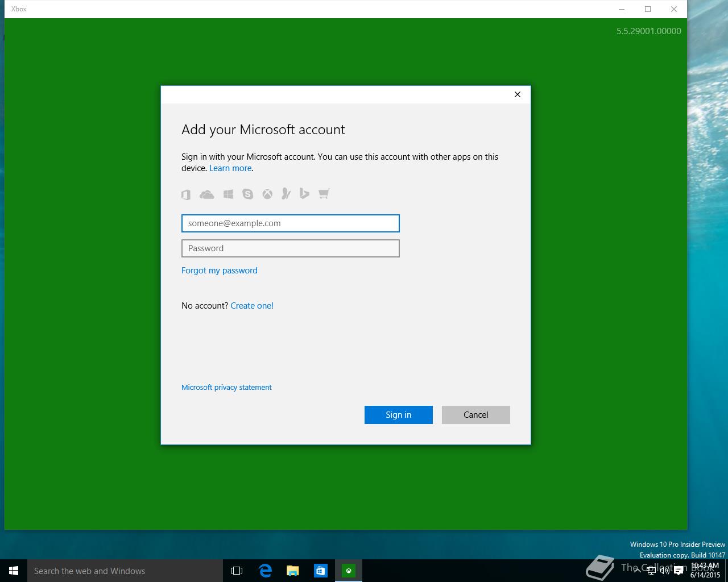The width and height of the screenshot is (728, 582).
Task: Launch Microsoft Edge from the taskbar
Action: click(265, 571)
